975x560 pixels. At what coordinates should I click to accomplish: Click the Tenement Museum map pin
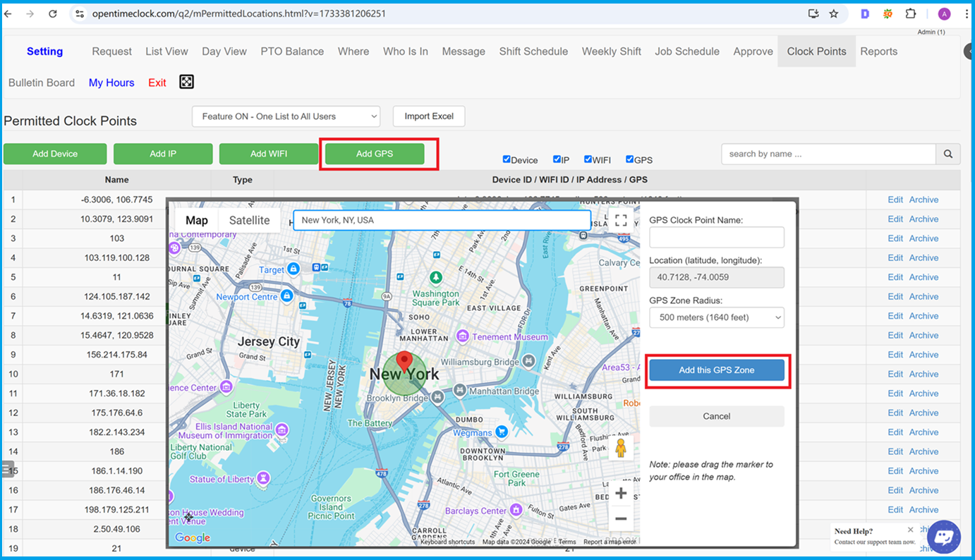click(x=462, y=336)
